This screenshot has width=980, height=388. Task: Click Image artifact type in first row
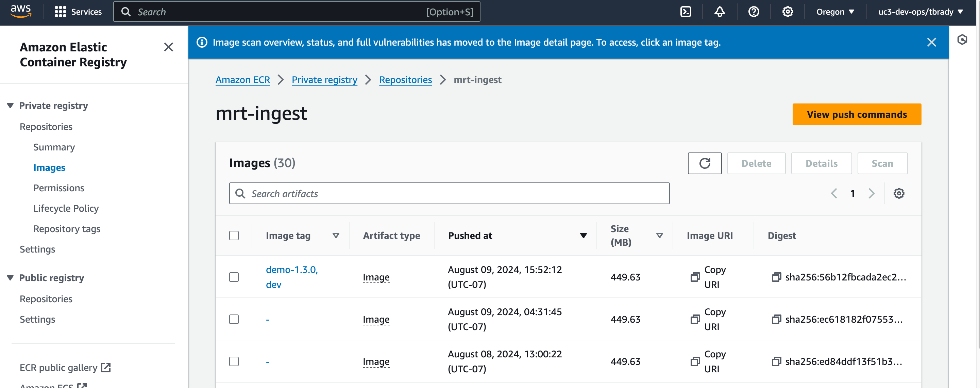[376, 278]
